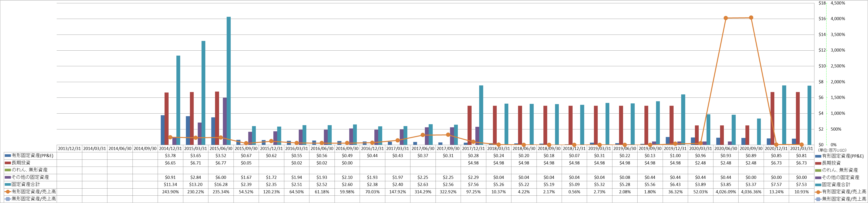Screen dimensions: 868x203
Task: Click the 120.23% ratio cell
Action: 271,192
